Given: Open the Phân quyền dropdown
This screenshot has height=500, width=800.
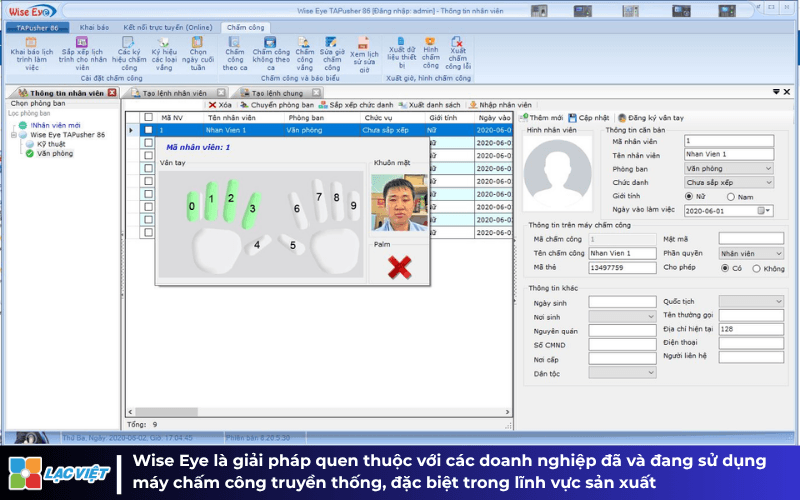Looking at the screenshot, I should (x=751, y=253).
